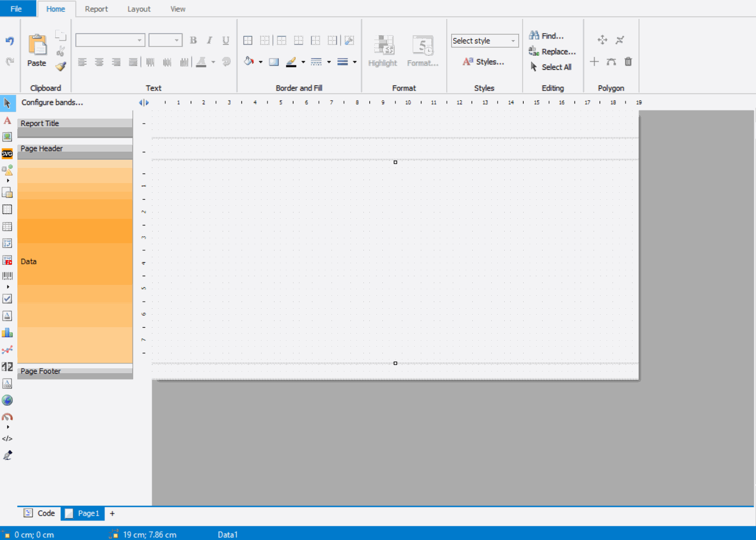The height and width of the screenshot is (540, 756).
Task: Click Configure bands...
Action: click(x=53, y=102)
